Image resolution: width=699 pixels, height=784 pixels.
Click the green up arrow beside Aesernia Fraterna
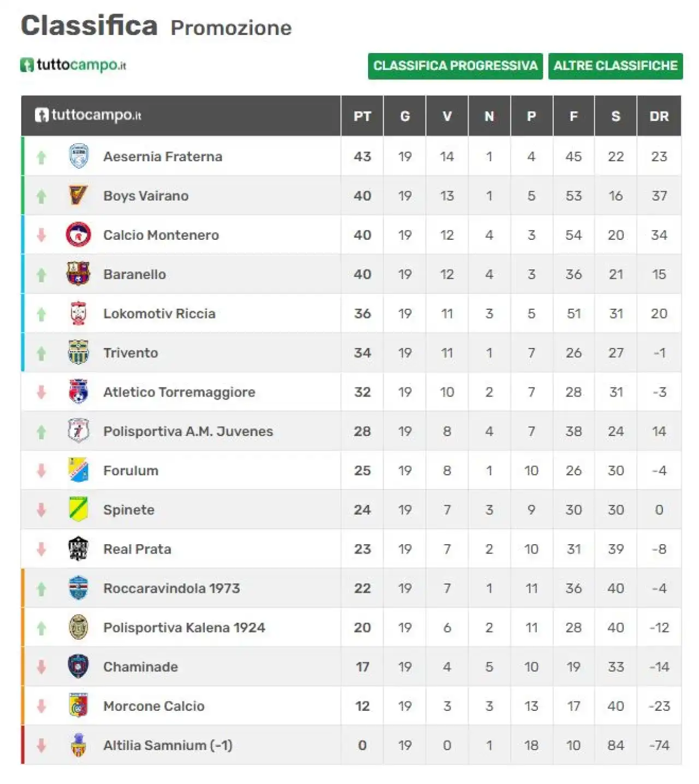(x=41, y=157)
